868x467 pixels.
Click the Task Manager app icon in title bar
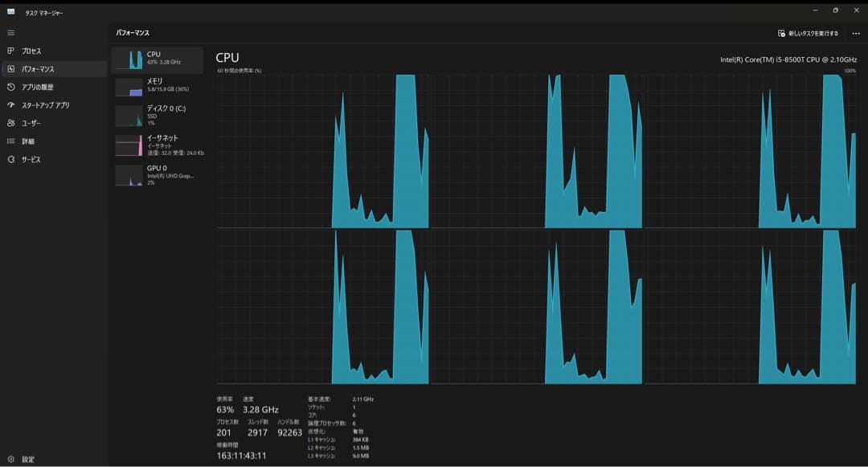pyautogui.click(x=11, y=12)
